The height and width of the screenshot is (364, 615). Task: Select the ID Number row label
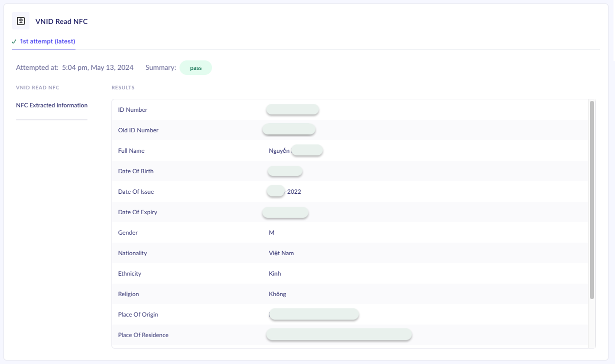tap(132, 110)
